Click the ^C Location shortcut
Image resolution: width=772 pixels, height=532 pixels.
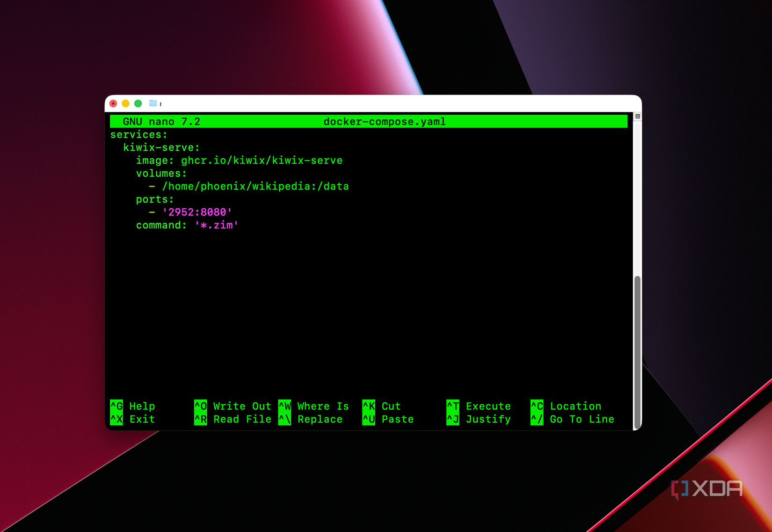pos(566,406)
